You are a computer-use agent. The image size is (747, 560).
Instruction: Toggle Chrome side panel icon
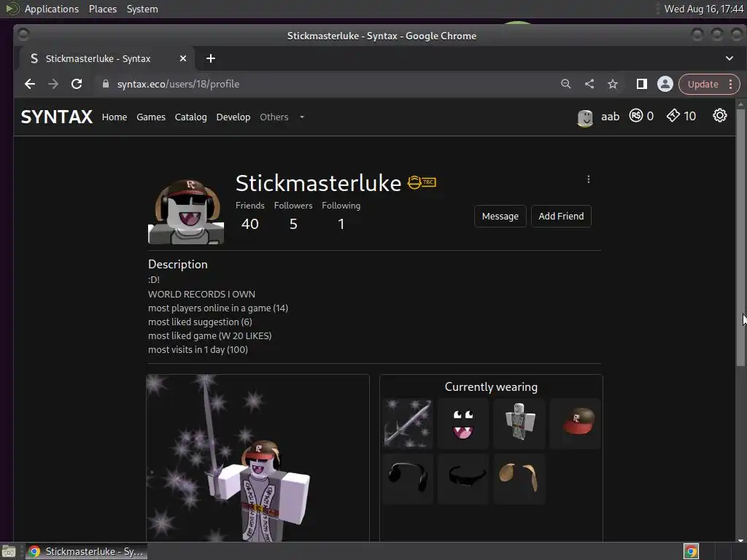point(642,85)
